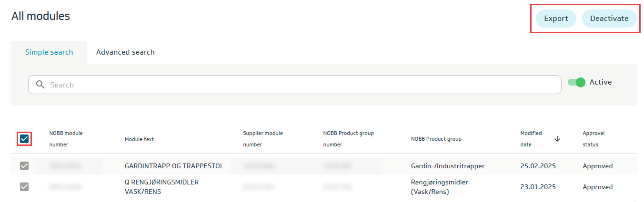Uncheck the Q RENGJØRINGSMIDLER VASK/RENS row checkbox
This screenshot has width=644, height=202.
(24, 187)
